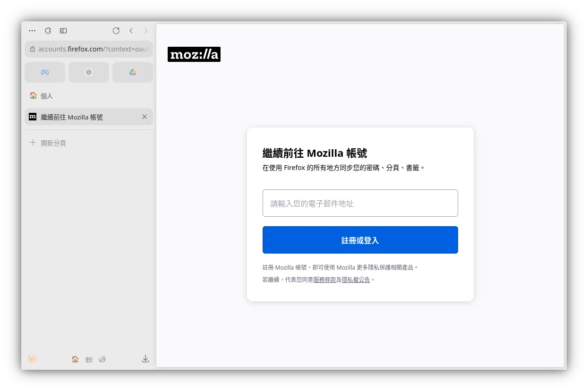This screenshot has height=391, width=588.
Task: Open a new tab via 開新分頁
Action: coord(53,143)
